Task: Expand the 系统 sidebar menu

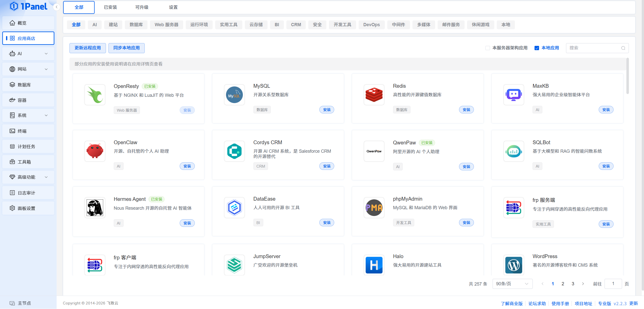Action: coord(28,115)
